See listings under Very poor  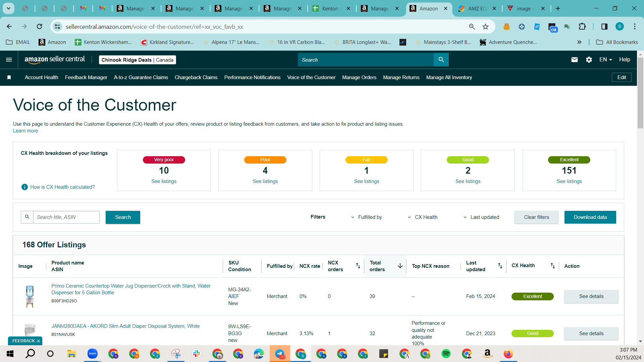click(164, 181)
